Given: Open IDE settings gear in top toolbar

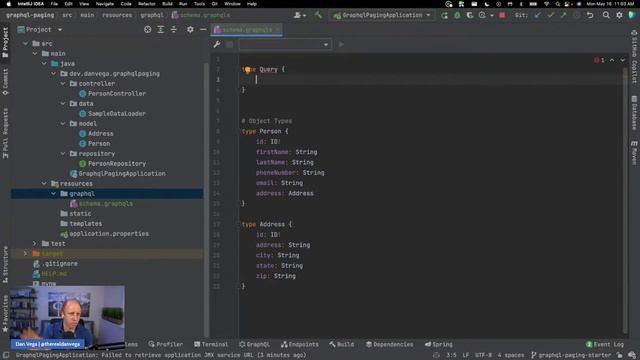Looking at the screenshot, I should [x=619, y=15].
